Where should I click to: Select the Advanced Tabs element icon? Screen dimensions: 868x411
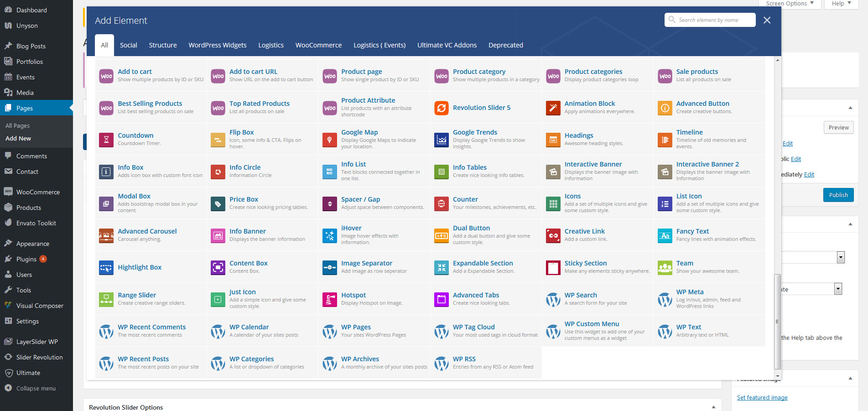pyautogui.click(x=442, y=299)
